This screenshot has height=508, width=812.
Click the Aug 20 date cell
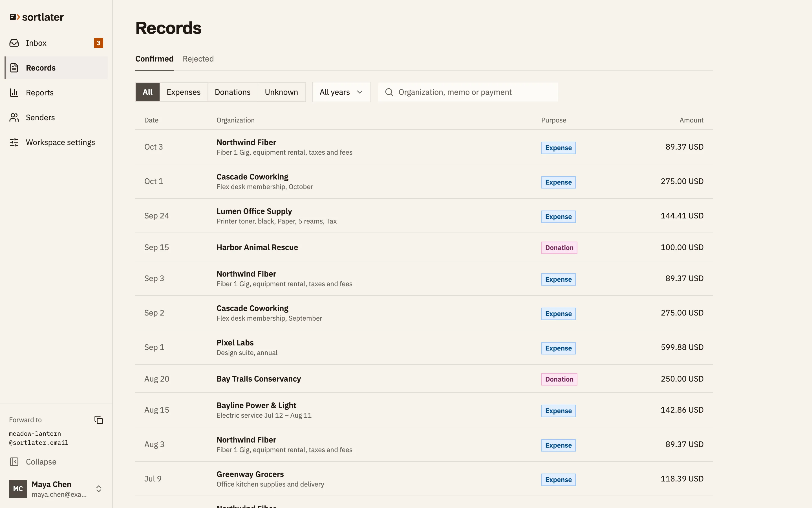[x=157, y=379]
